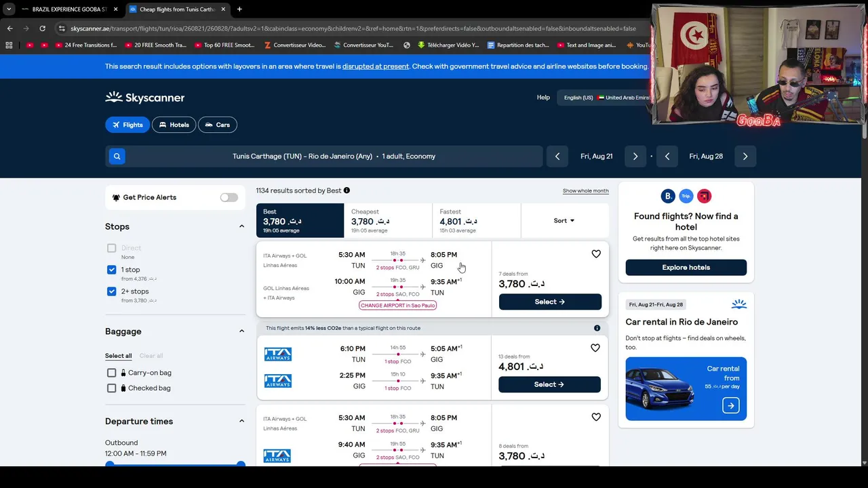Uncheck the 1 stop checkbox
Screen dimensions: 868x488
coord(112,270)
